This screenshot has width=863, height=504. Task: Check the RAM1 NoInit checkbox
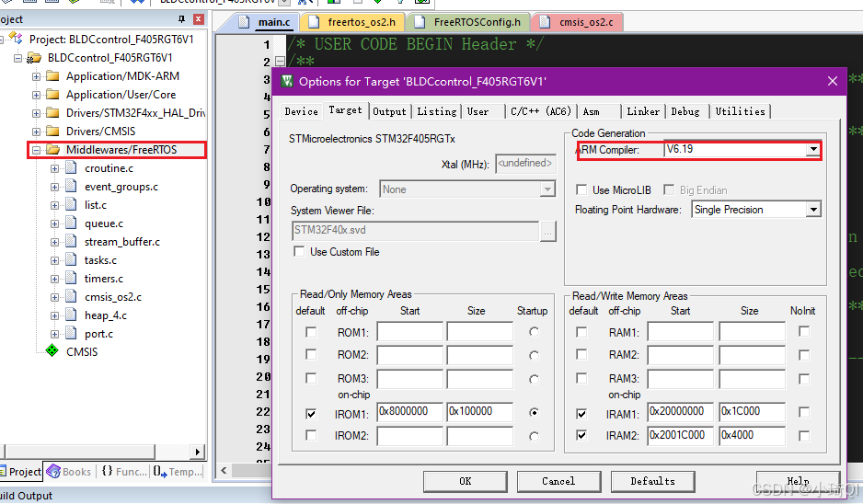[x=804, y=331]
